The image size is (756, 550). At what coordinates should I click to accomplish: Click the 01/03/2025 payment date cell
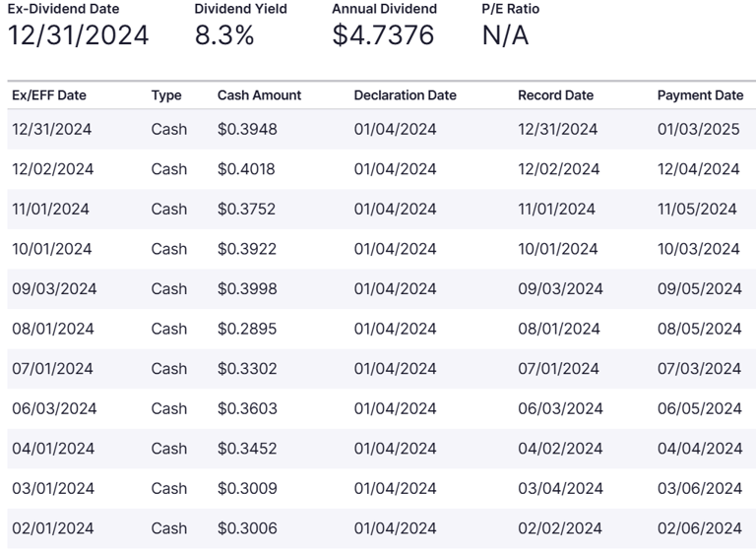[698, 129]
